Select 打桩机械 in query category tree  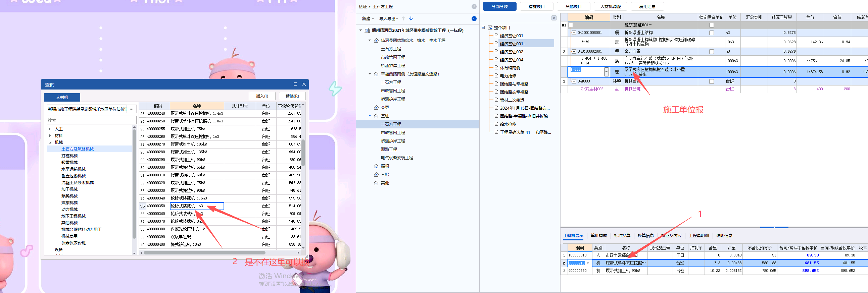click(x=69, y=156)
